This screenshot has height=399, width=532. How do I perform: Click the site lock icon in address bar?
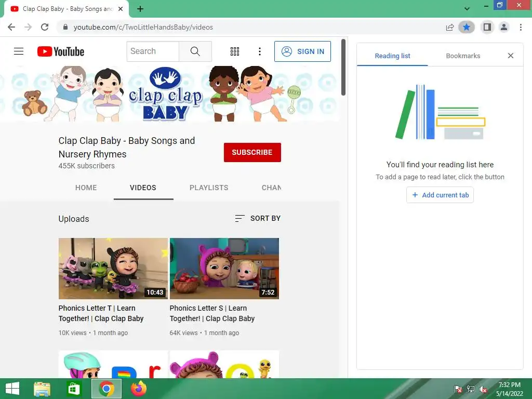pyautogui.click(x=65, y=27)
